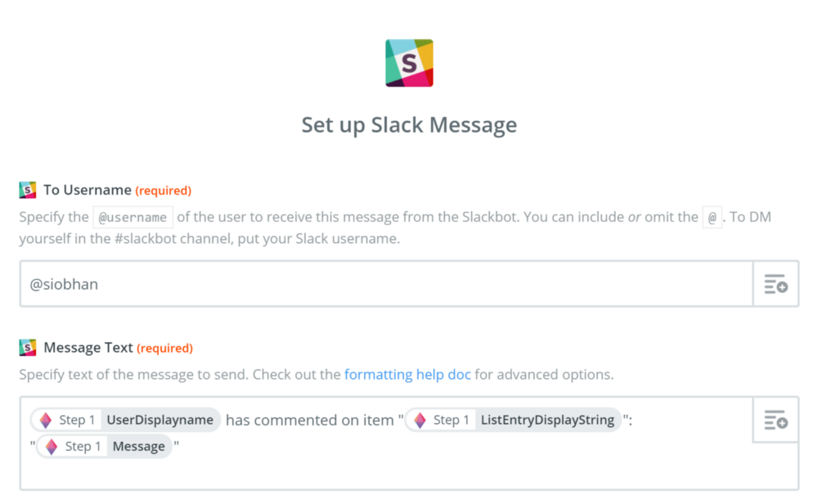The height and width of the screenshot is (504, 818).
Task: Click the Message Text field label
Action: (x=88, y=348)
